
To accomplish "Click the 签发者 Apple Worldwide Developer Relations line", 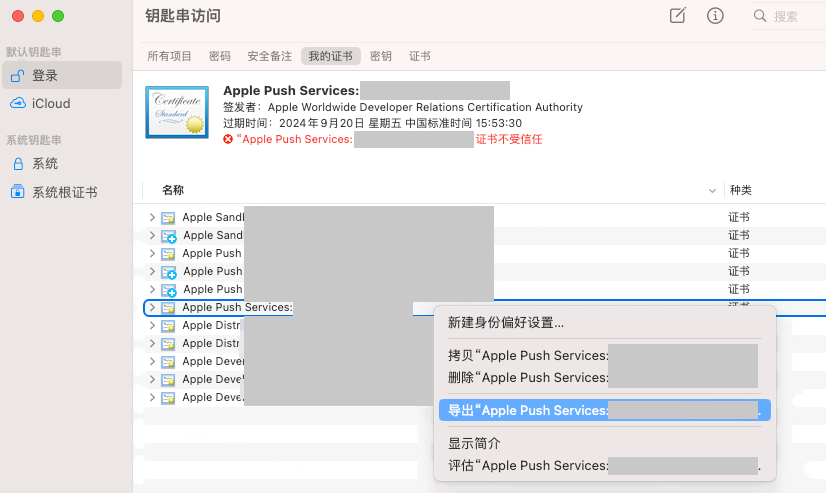I will pyautogui.click(x=403, y=107).
